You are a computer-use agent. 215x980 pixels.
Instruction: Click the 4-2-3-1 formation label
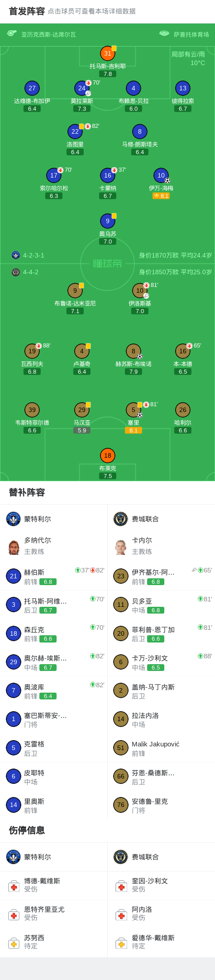(33, 255)
